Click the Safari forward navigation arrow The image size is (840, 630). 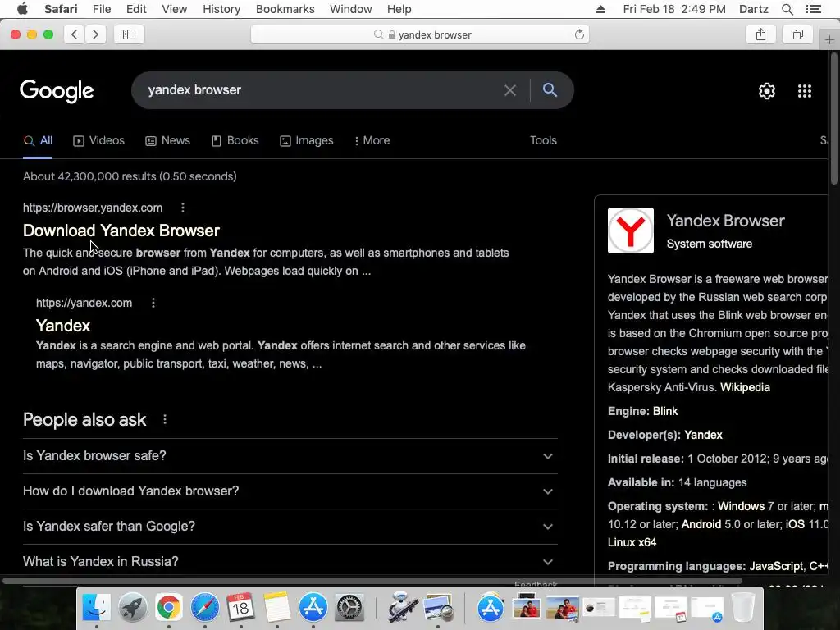point(95,34)
